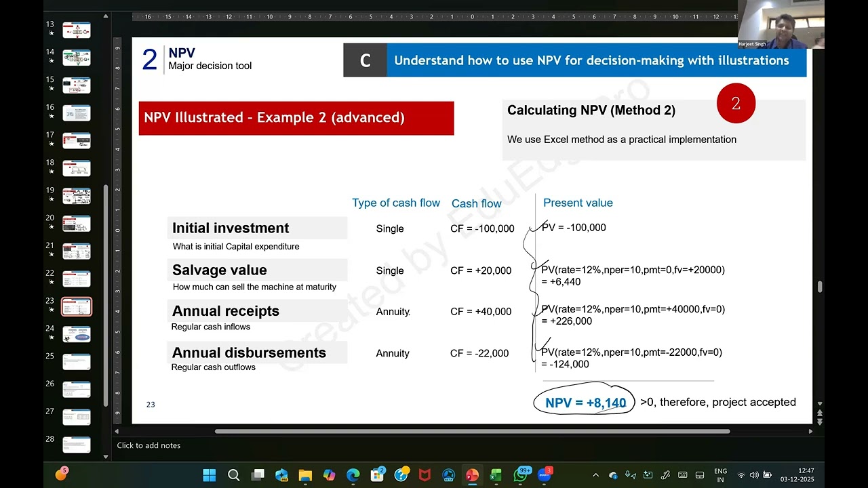This screenshot has width=868, height=488.
Task: Open the Get Help taskbar icon
Action: point(401,475)
